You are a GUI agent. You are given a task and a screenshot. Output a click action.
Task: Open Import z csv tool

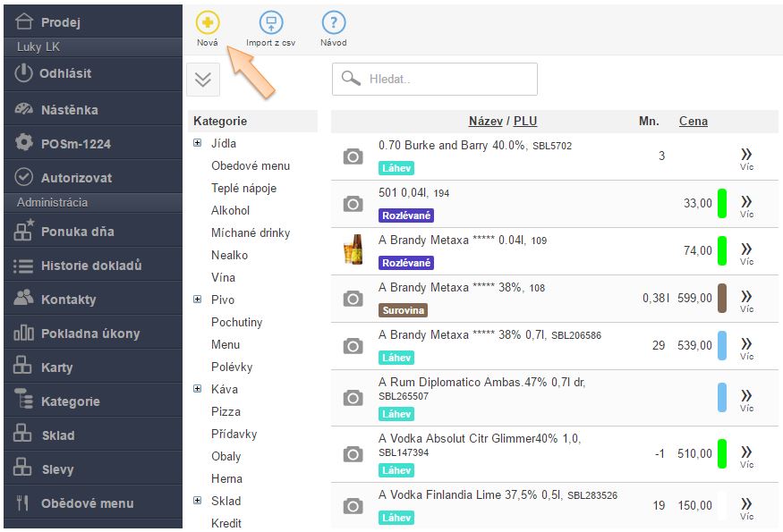(x=270, y=23)
